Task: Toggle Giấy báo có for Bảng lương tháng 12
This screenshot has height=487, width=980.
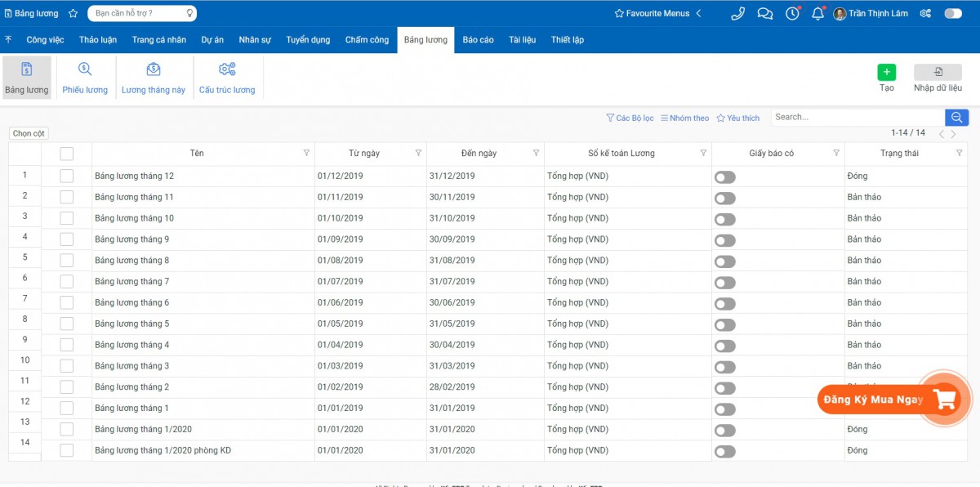Action: [x=724, y=177]
